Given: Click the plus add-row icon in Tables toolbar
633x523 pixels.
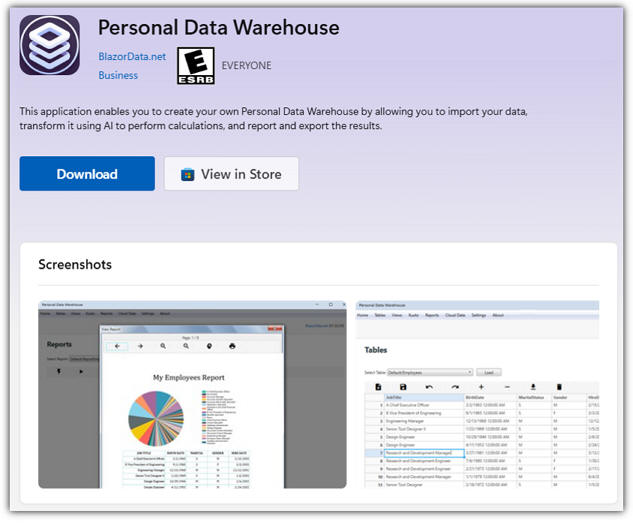Looking at the screenshot, I should pyautogui.click(x=481, y=387).
